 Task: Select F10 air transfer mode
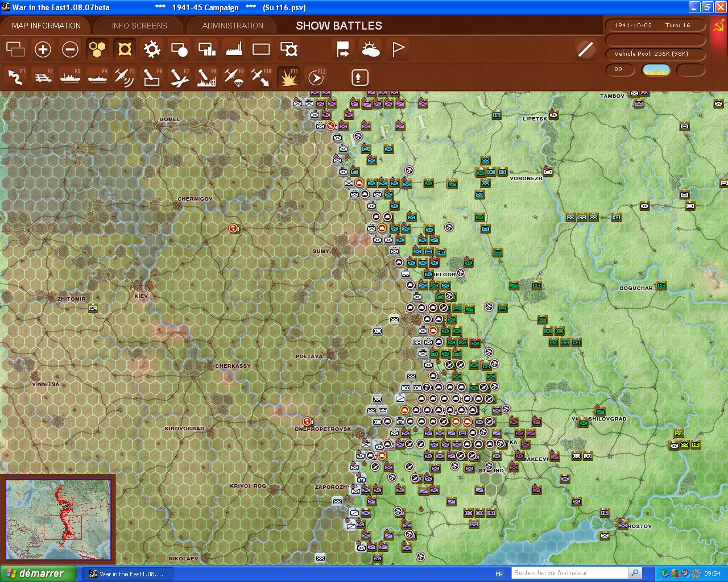tap(261, 77)
